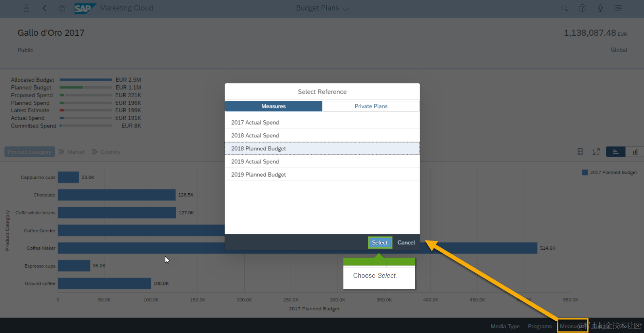Click the Proposed Spend label
The image size is (644, 333).
tap(32, 95)
